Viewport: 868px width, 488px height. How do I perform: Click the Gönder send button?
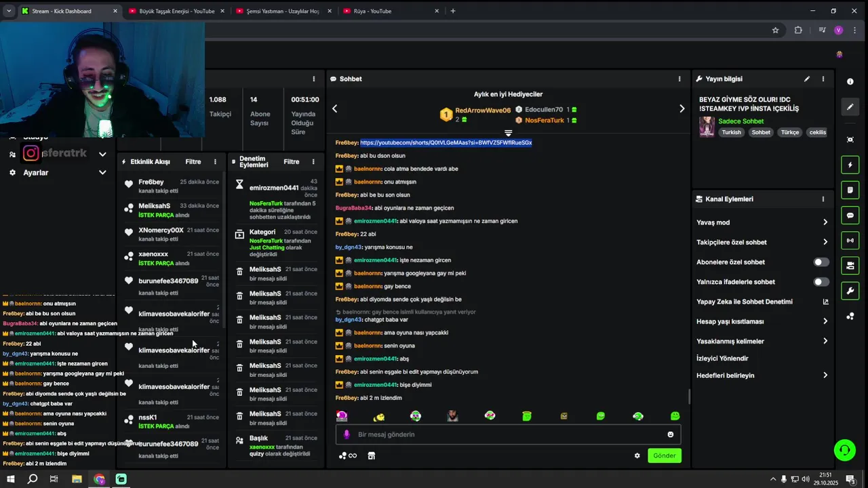click(x=665, y=455)
